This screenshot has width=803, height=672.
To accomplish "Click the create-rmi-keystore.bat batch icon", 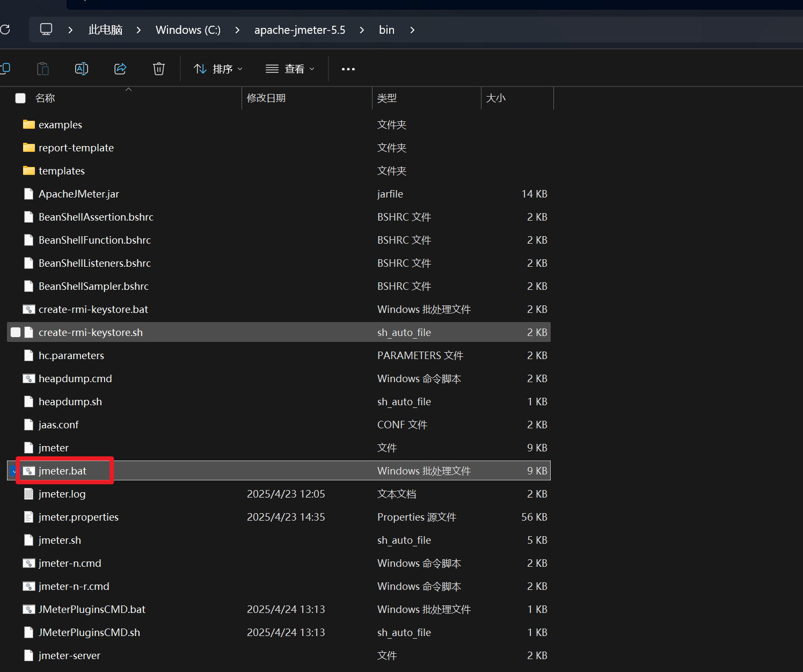I will [x=29, y=309].
